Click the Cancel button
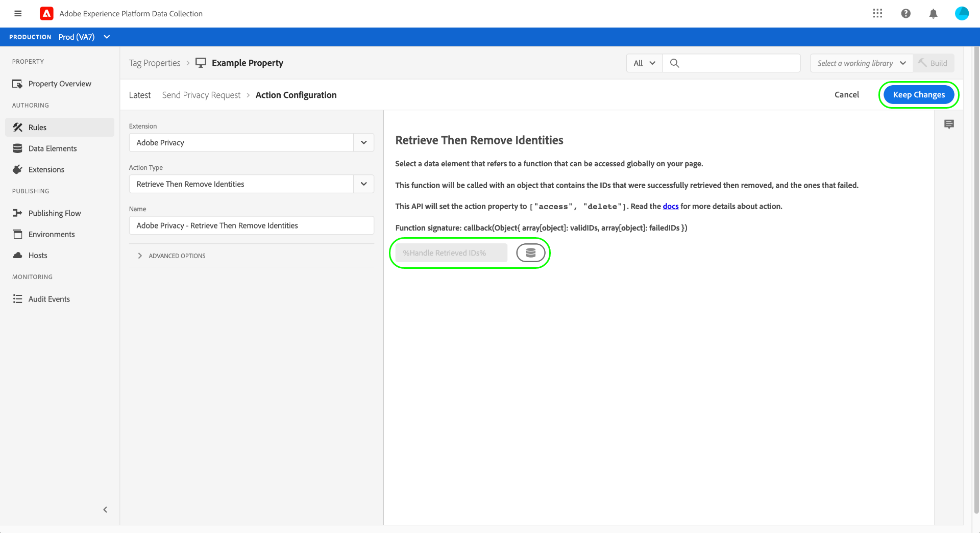The width and height of the screenshot is (980, 533). click(846, 95)
